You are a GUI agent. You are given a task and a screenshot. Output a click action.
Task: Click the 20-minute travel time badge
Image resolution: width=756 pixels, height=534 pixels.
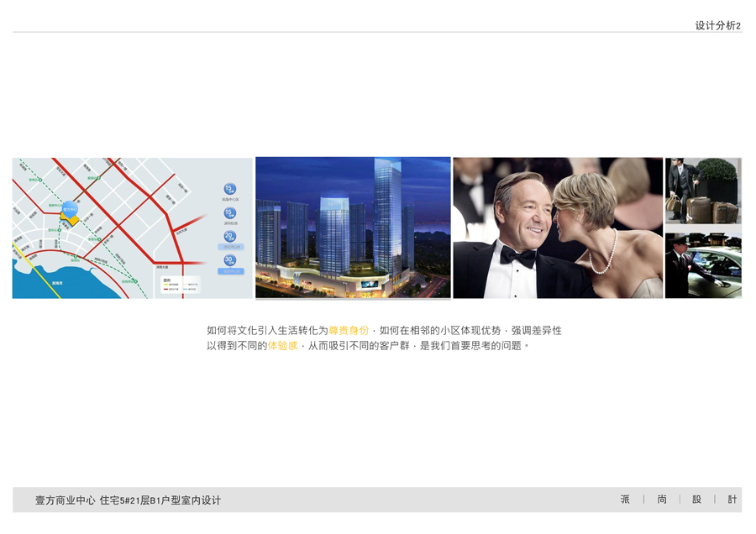tap(229, 237)
